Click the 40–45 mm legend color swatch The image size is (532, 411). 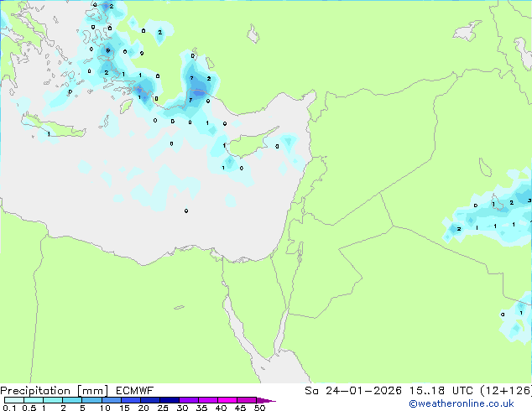227,400
